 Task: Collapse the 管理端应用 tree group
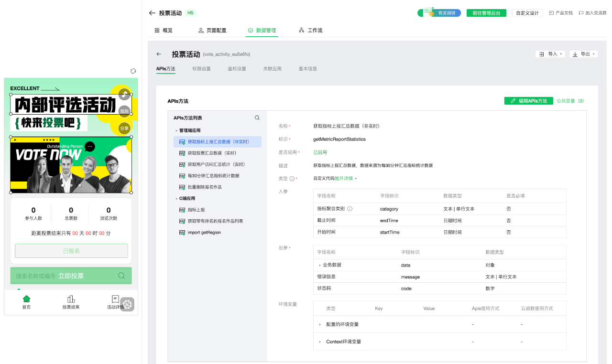176,130
